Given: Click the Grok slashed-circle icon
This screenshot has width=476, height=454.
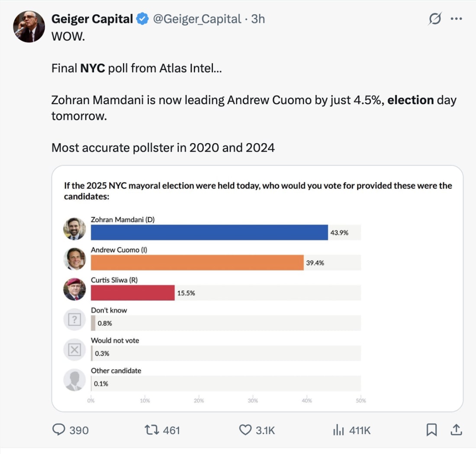Looking at the screenshot, I should pos(434,19).
